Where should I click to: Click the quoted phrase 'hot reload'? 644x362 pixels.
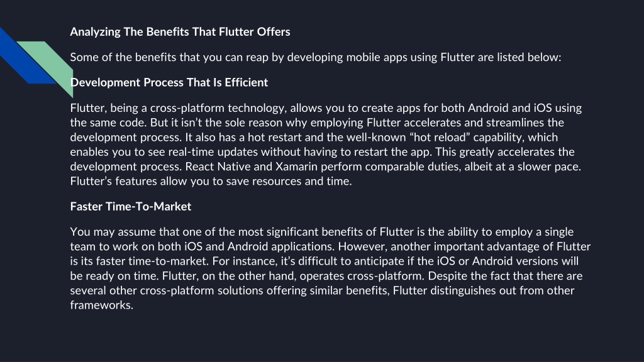coord(440,137)
